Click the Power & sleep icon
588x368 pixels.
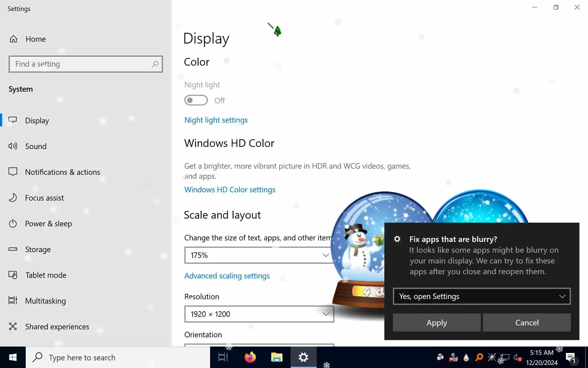pos(13,223)
